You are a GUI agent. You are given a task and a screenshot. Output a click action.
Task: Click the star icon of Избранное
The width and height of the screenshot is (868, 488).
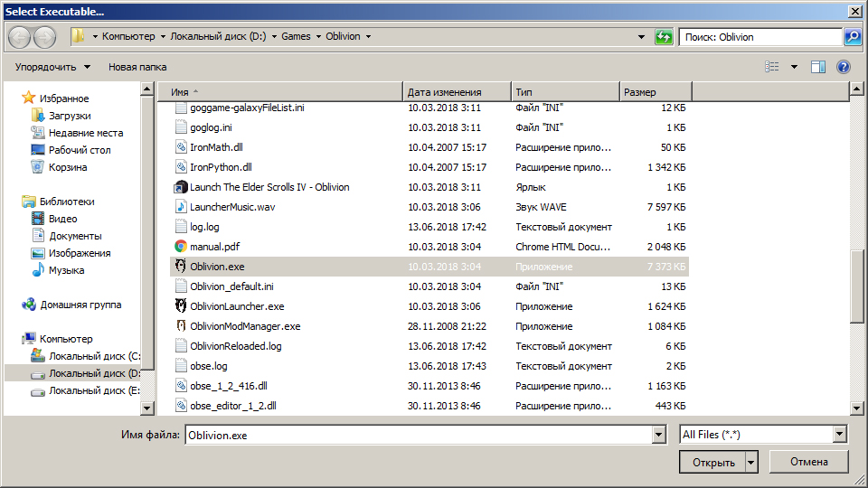[x=29, y=98]
